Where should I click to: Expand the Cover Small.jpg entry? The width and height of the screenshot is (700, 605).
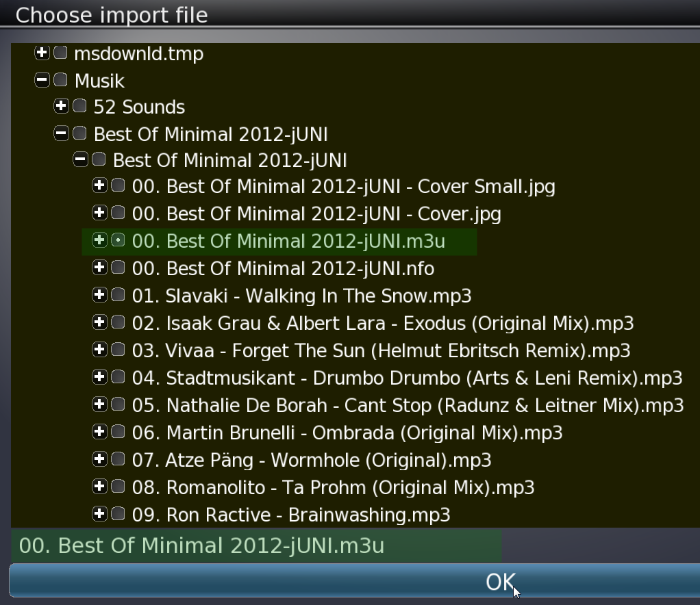[99, 185]
